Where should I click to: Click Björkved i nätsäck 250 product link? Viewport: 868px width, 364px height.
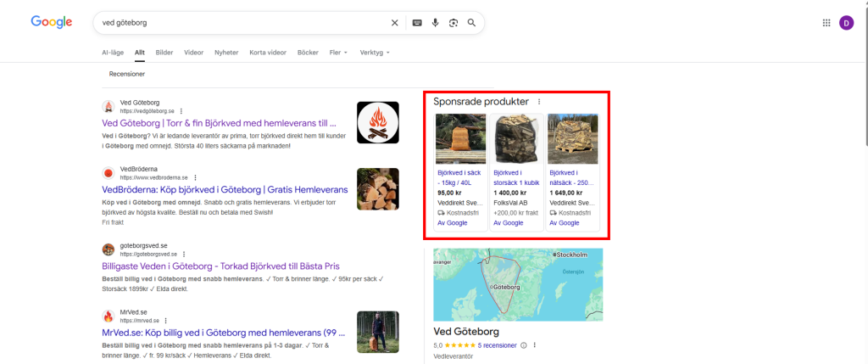572,177
